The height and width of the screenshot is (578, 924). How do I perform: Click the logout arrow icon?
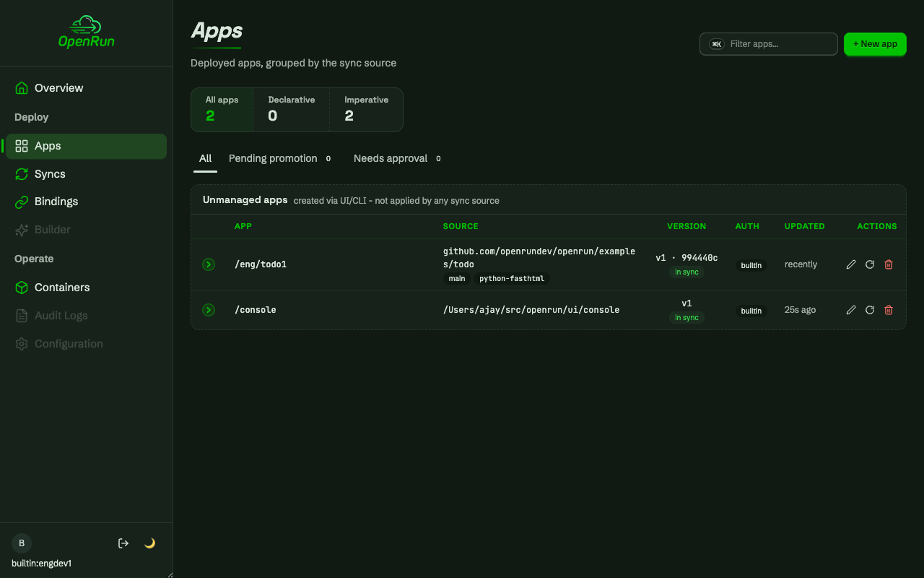[x=123, y=543]
